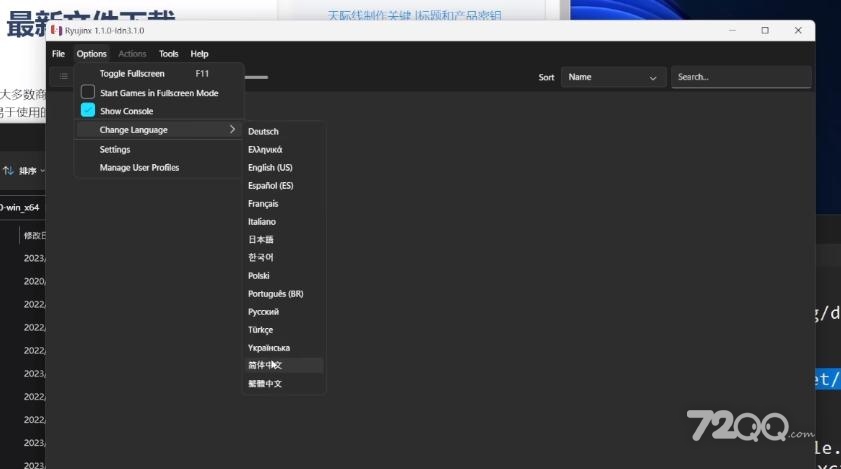Close the Ryujinx window
Viewport: 841px width, 469px height.
click(x=798, y=31)
